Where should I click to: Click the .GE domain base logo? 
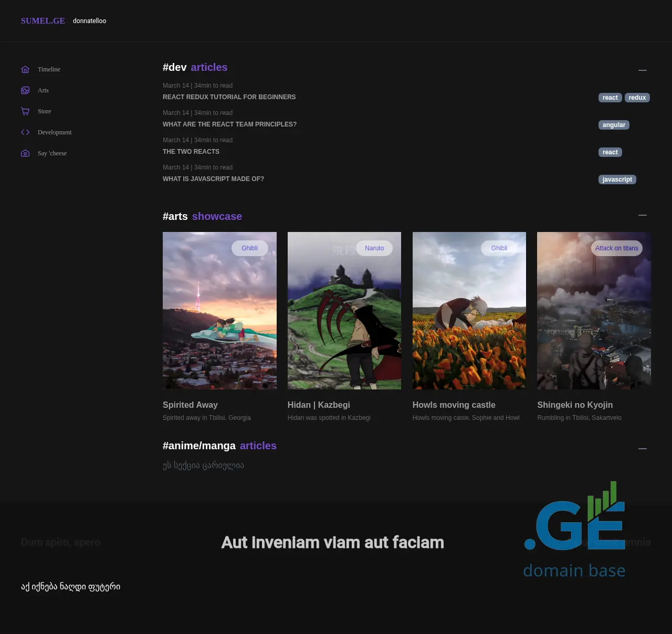coord(574,530)
